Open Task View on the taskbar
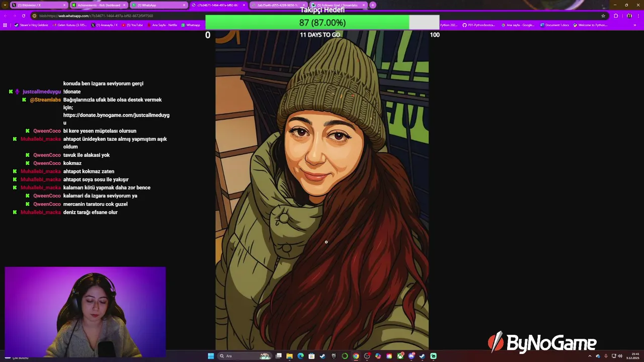The width and height of the screenshot is (644, 362). [x=278, y=356]
